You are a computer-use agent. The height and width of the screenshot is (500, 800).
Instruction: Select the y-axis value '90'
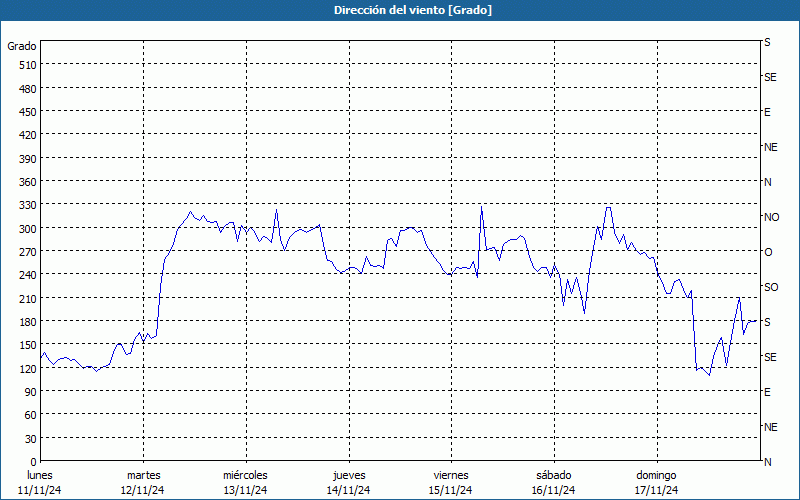pos(31,392)
